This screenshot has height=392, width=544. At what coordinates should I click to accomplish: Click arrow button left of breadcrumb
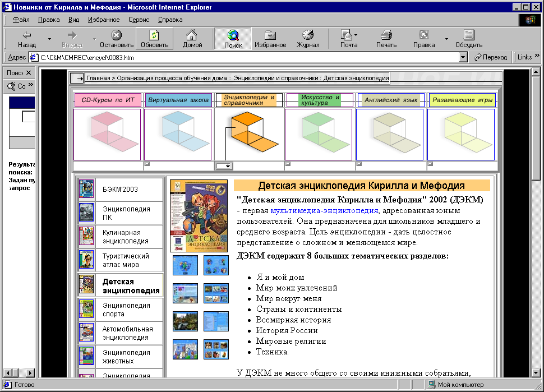tap(77, 78)
